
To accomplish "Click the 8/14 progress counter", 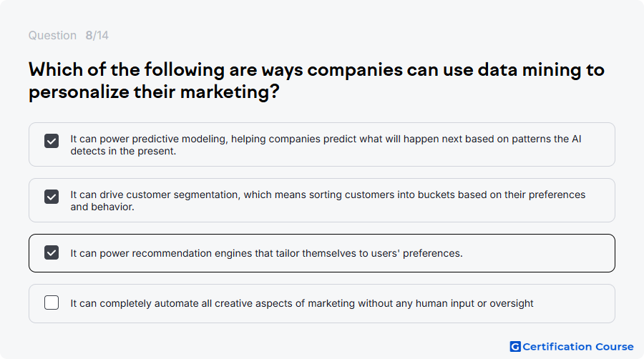I will pyautogui.click(x=97, y=35).
